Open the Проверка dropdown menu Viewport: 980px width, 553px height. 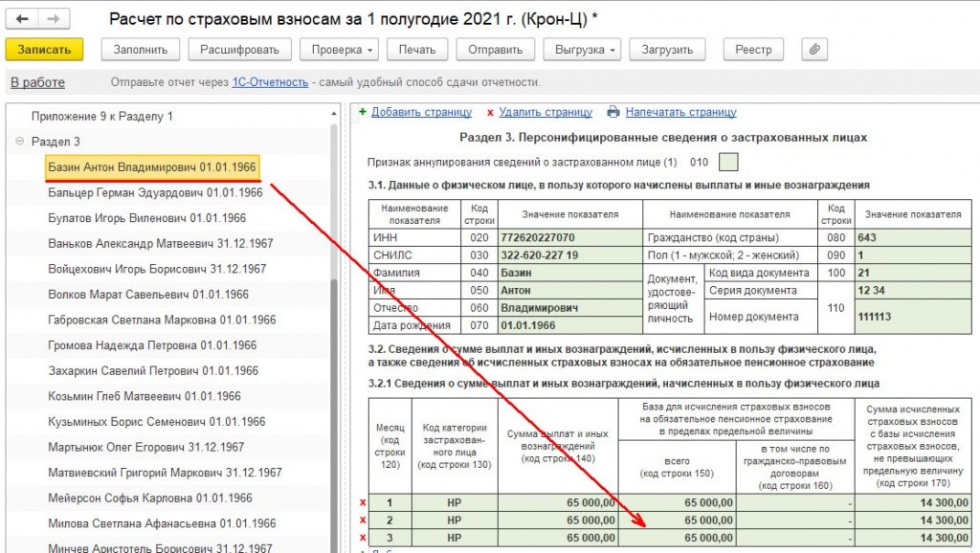click(x=339, y=49)
